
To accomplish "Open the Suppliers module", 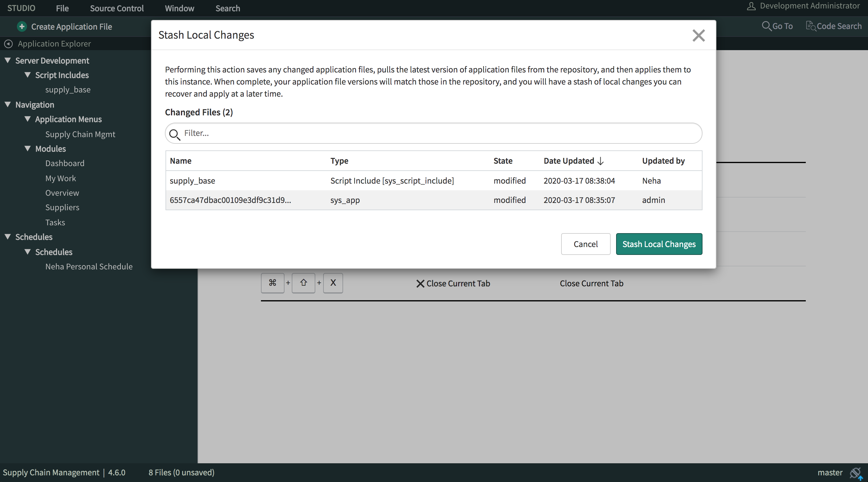I will click(x=62, y=207).
